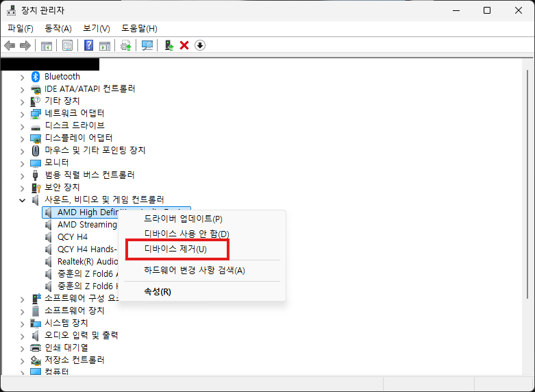Click the Back arrow in the toolbar
Viewport: 535px width, 392px height.
point(10,45)
